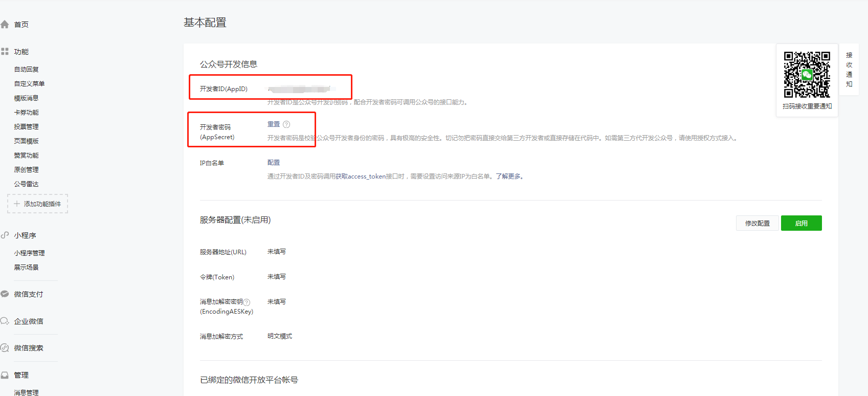Click green 启用 button

802,223
